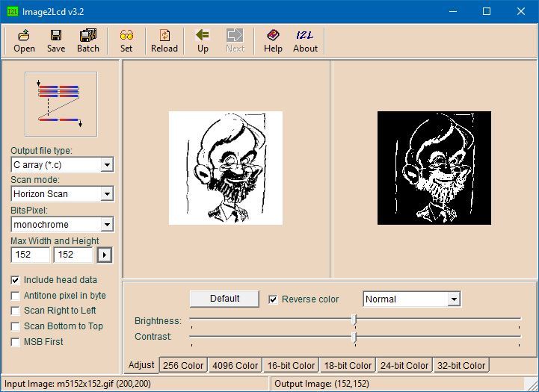Show the About I2L dialog
Image resolution: width=539 pixels, height=392 pixels.
(305, 41)
